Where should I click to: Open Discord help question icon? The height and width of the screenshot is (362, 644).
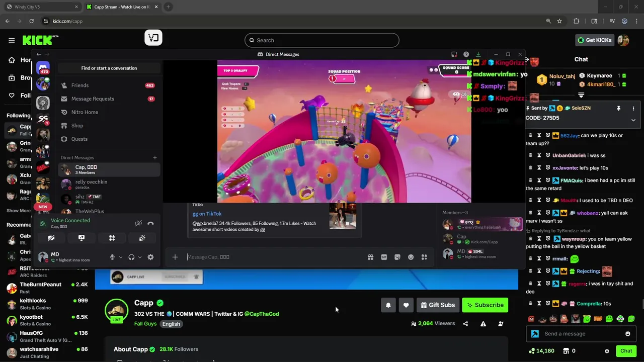pyautogui.click(x=466, y=54)
